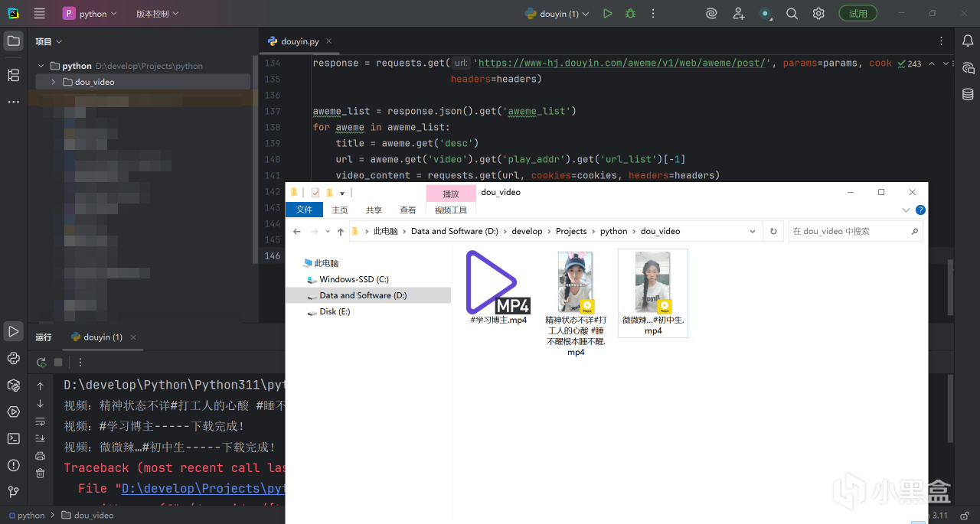Toggle scroll to end in Run console

pos(41,438)
